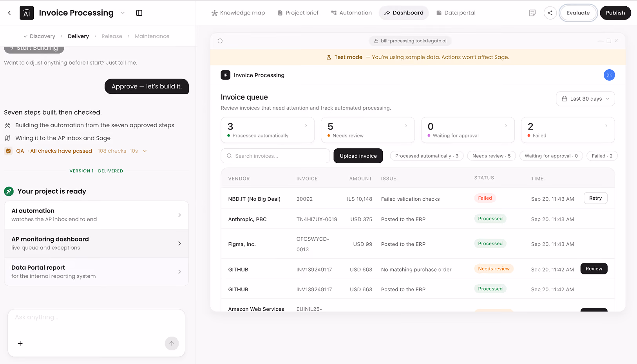Click the Share icon button

pyautogui.click(x=550, y=13)
